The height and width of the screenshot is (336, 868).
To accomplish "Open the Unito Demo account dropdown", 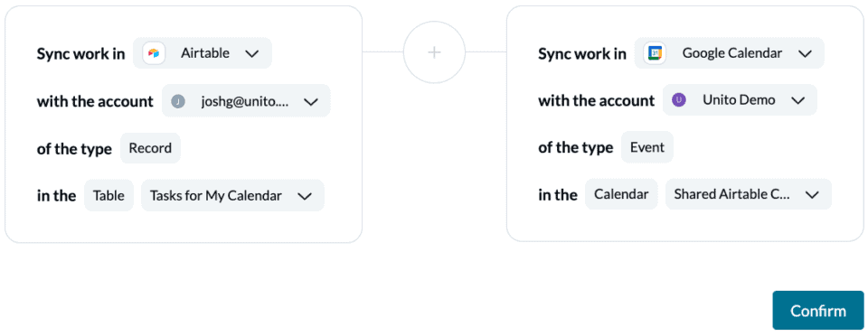I will point(740,100).
